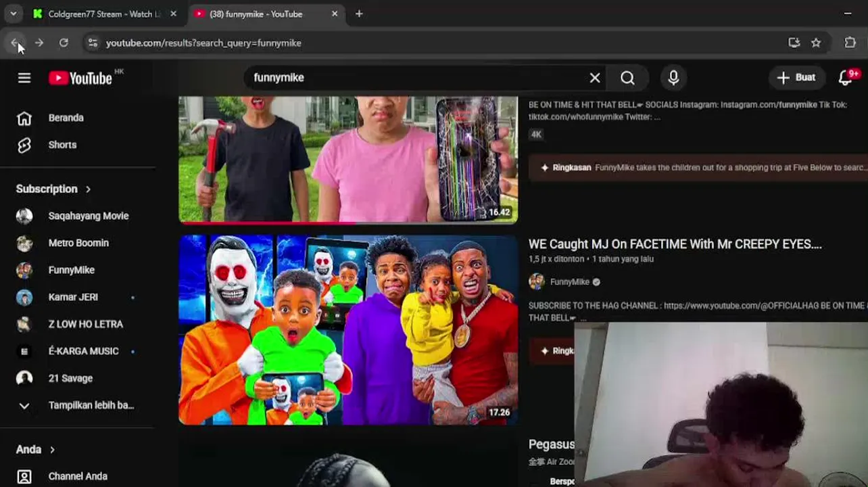Minimize the browser window
Screen dimensions: 868x487
pos(848,14)
